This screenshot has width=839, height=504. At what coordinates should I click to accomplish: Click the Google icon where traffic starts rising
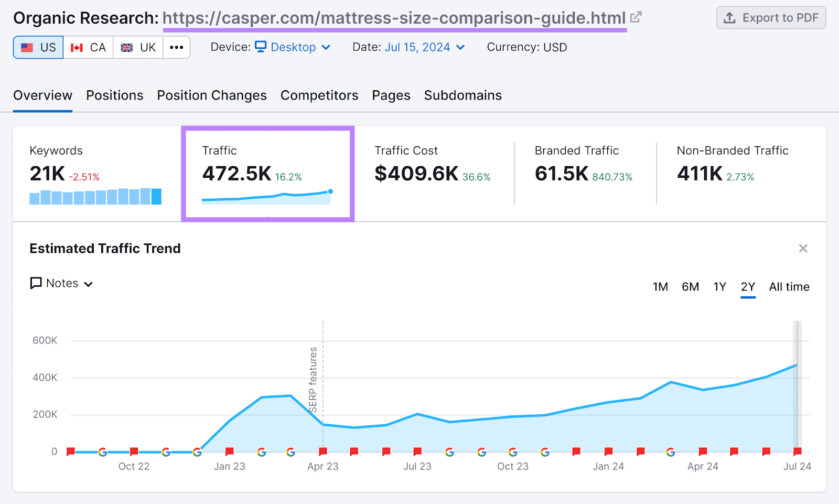(x=197, y=452)
